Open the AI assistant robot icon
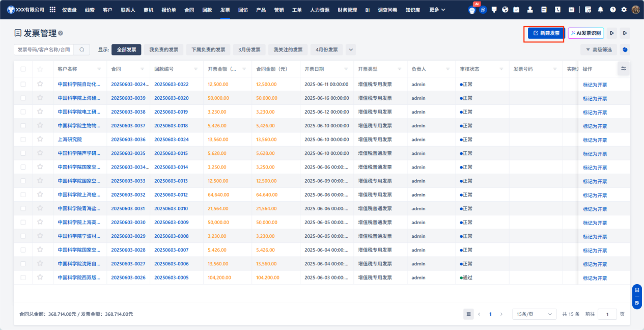The width and height of the screenshot is (644, 330). [472, 10]
